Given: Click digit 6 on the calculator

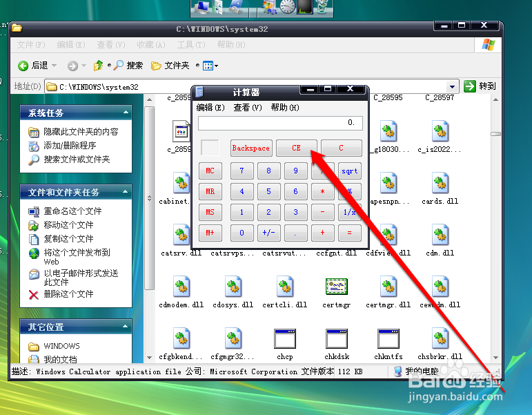Looking at the screenshot, I should (x=295, y=191).
